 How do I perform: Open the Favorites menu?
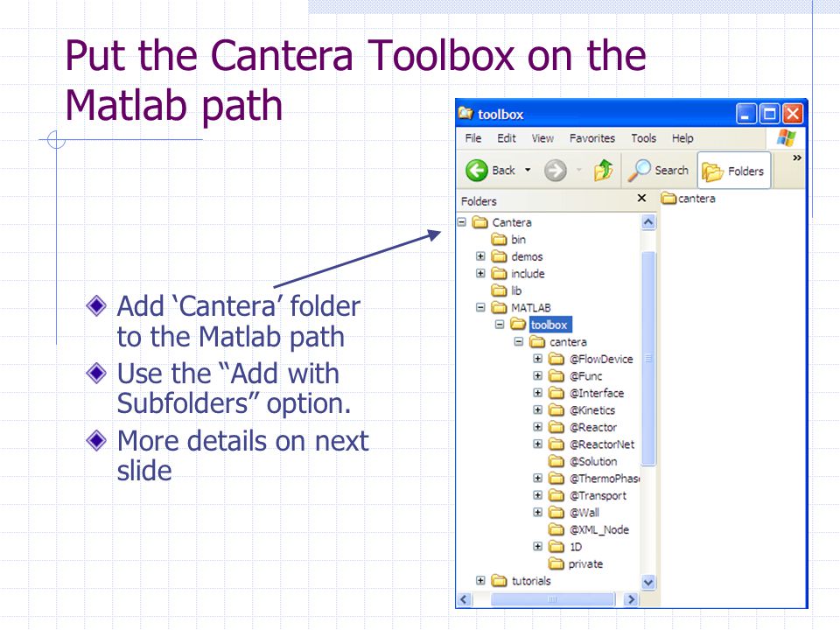coord(592,138)
